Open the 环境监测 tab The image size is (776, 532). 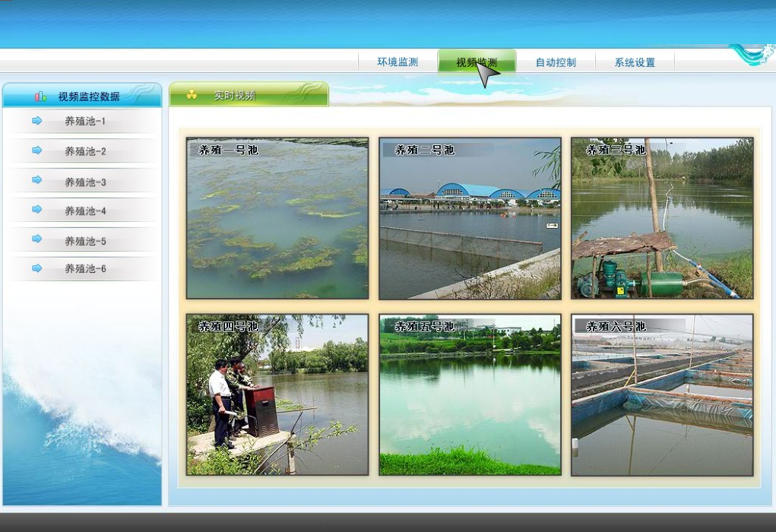tap(398, 62)
